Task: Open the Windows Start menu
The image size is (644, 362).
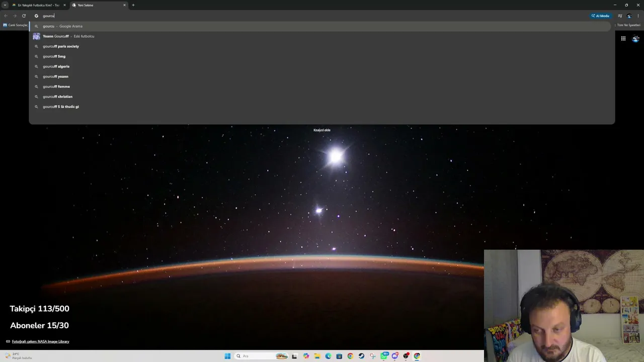Action: [227, 356]
